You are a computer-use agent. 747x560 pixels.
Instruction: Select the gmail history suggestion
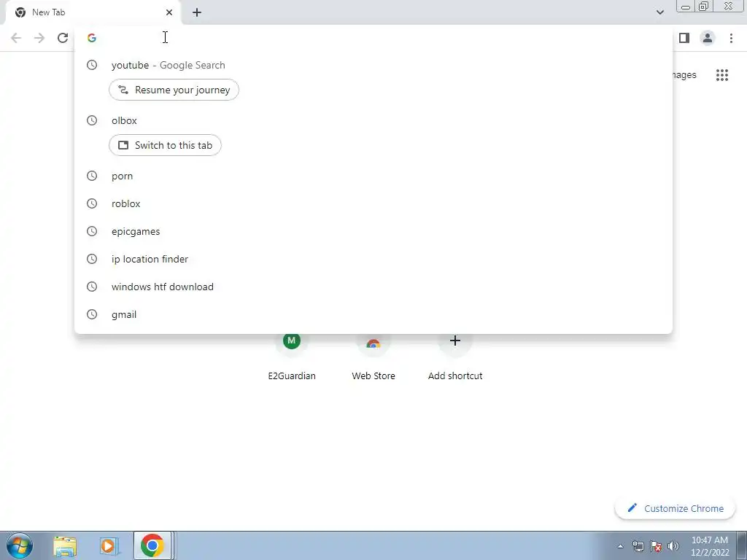coord(373,314)
